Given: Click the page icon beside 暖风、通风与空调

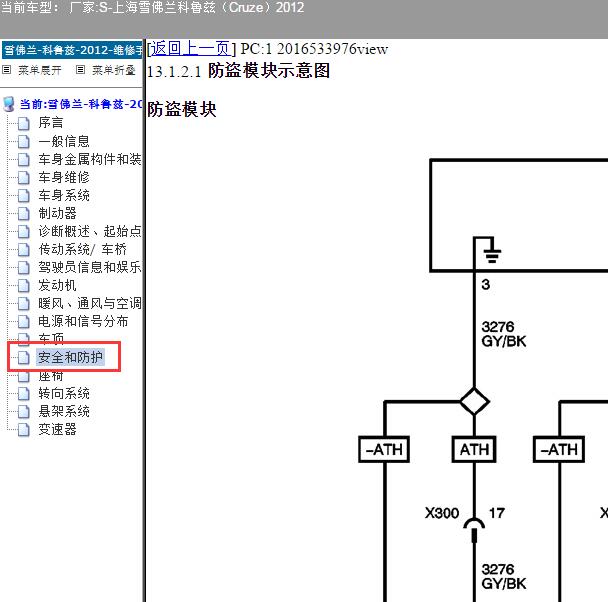Looking at the screenshot, I should pos(24,304).
